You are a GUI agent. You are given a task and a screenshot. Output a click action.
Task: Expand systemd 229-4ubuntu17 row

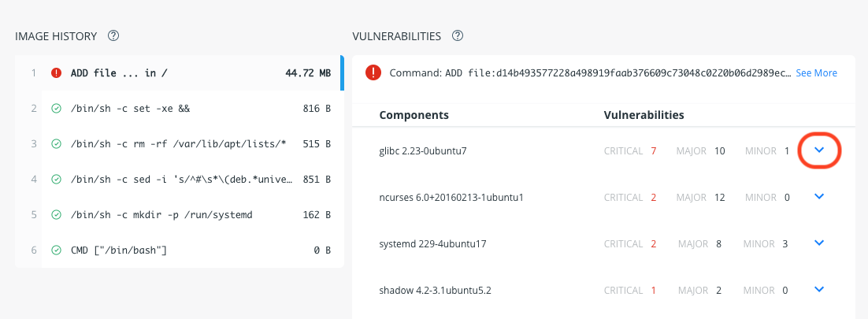tap(819, 243)
